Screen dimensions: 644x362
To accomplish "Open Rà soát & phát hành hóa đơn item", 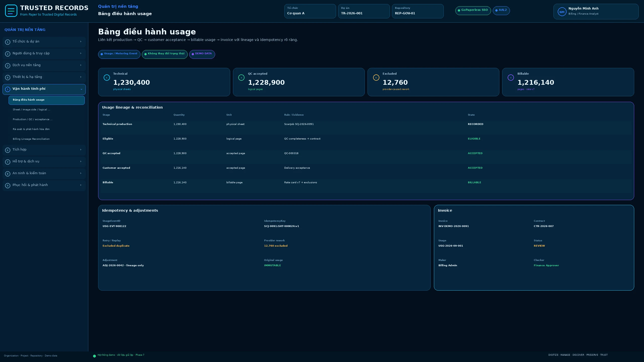I will 47,129.
